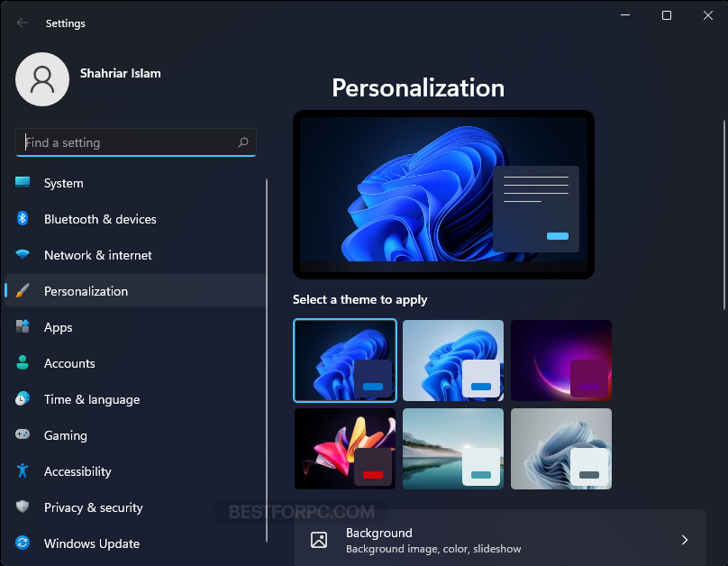Viewport: 728px width, 566px height.
Task: Maximize the Settings window
Action: [x=666, y=15]
